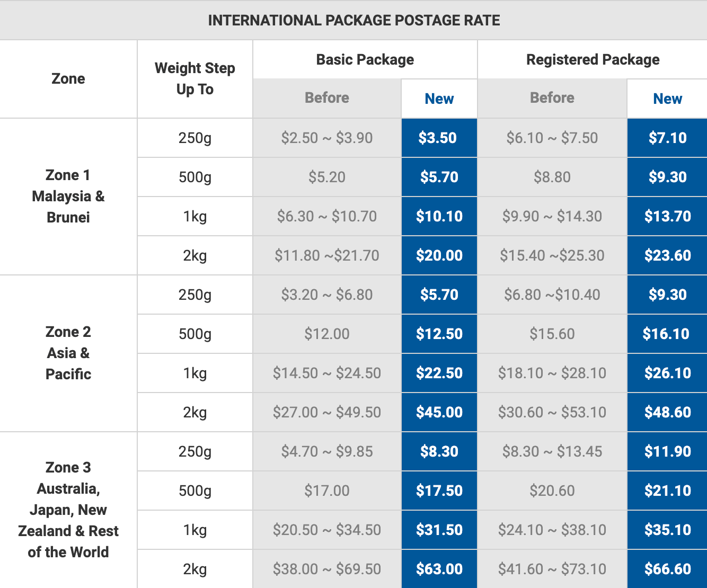Click the 'New' header under Basic Package
The image size is (707, 588).
(x=439, y=99)
